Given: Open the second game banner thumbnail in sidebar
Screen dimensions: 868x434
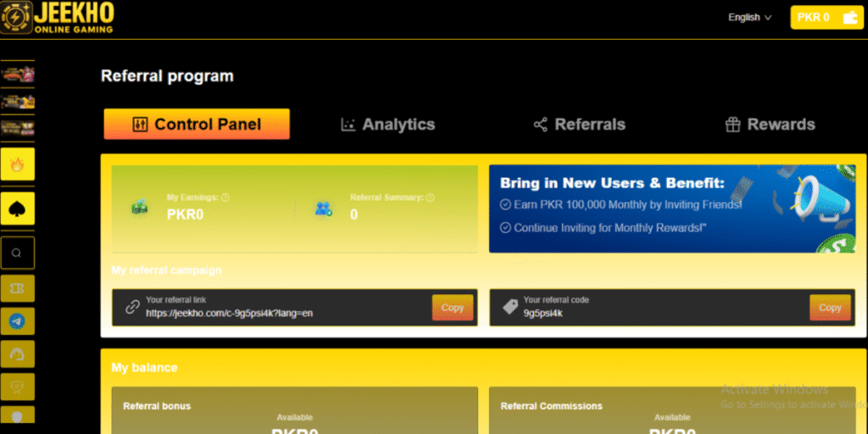Looking at the screenshot, I should click(x=18, y=102).
